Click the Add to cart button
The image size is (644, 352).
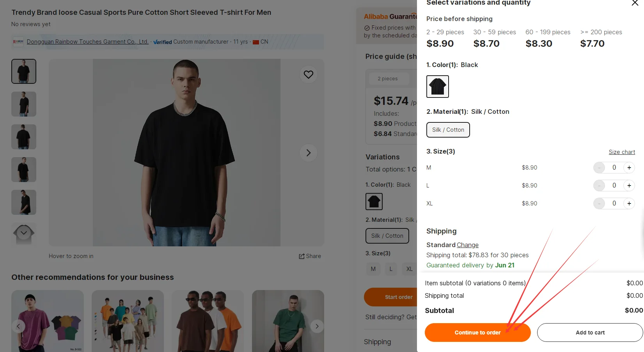pos(590,333)
